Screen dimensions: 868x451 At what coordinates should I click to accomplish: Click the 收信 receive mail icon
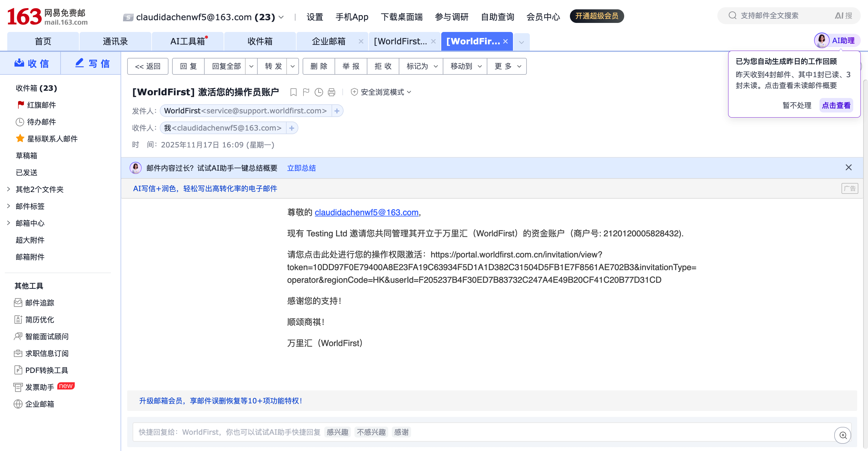[x=19, y=63]
